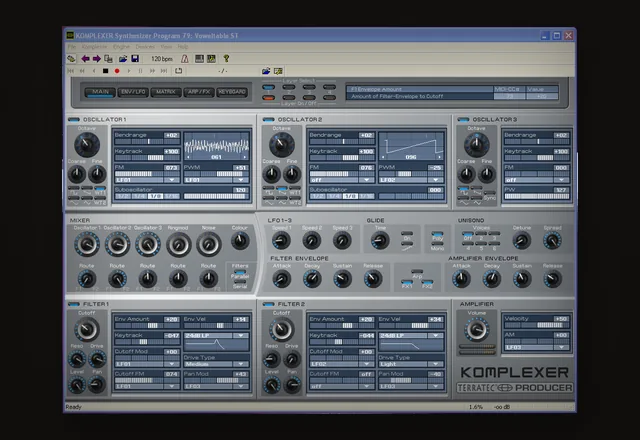Click the copy program icon beside arrows

click(109, 59)
